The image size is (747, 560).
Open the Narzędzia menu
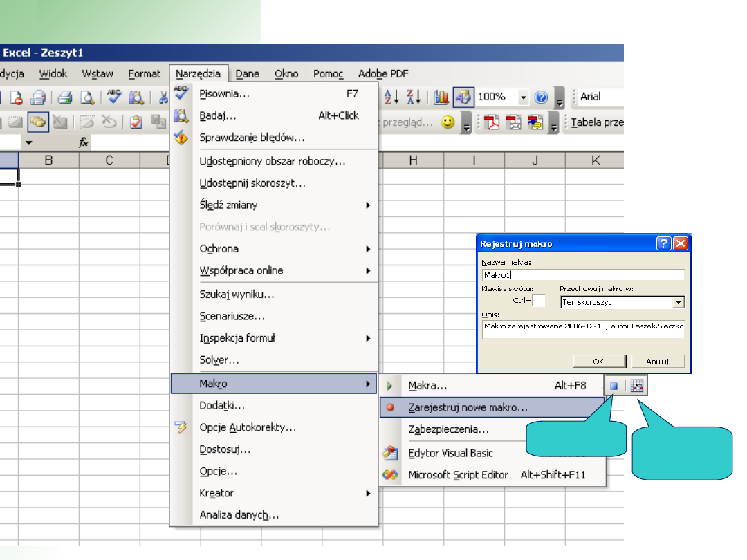(x=199, y=74)
